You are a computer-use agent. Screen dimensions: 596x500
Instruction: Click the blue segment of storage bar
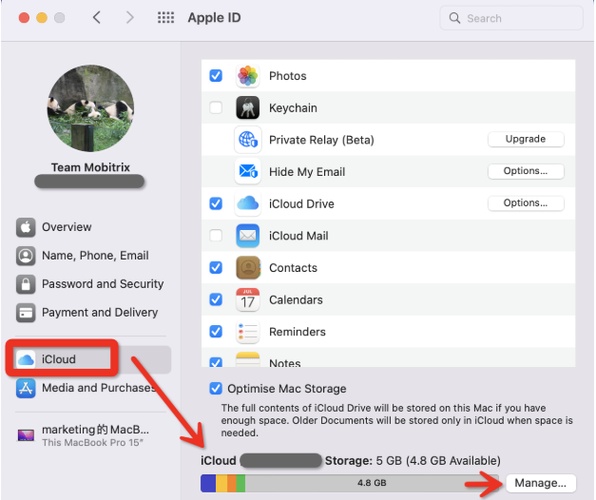[208, 483]
